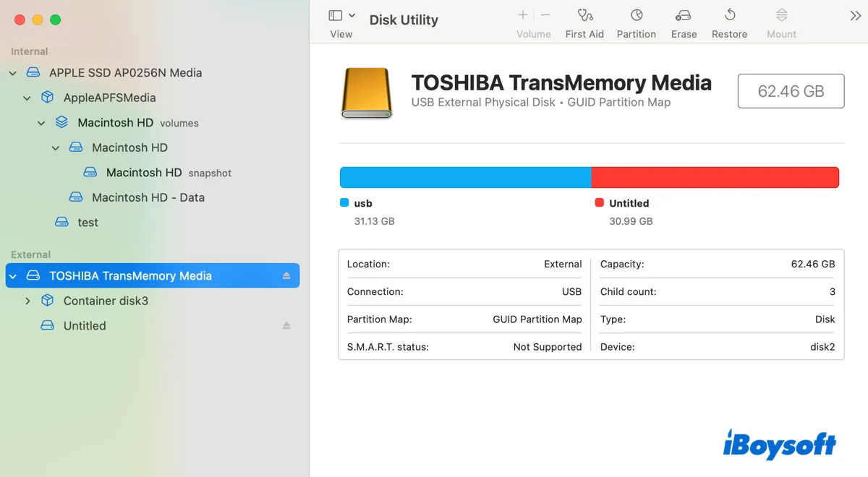Select APPLE SSD AP0256N Media in sidebar

coord(125,73)
